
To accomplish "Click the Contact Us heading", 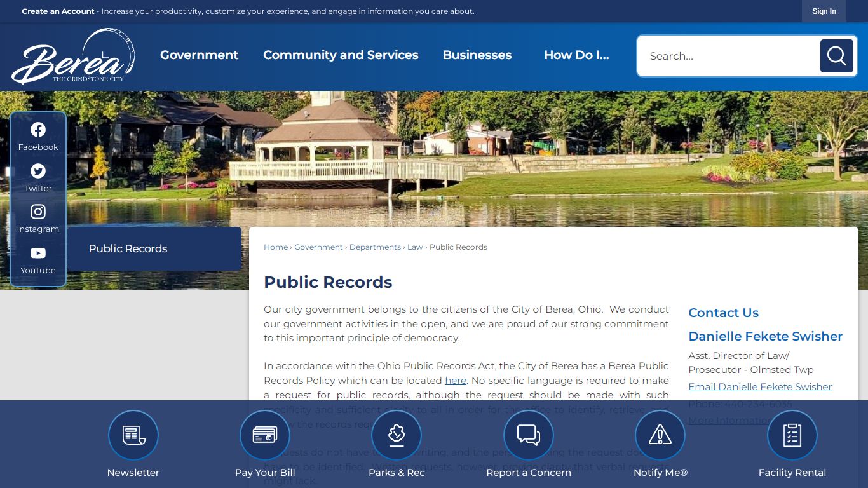I will 723,313.
